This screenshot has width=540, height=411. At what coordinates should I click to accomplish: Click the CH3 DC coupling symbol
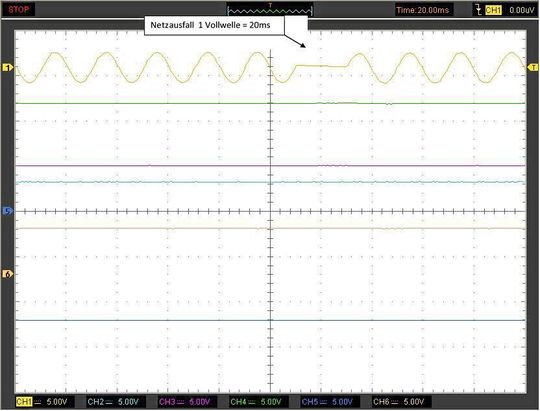(180, 402)
